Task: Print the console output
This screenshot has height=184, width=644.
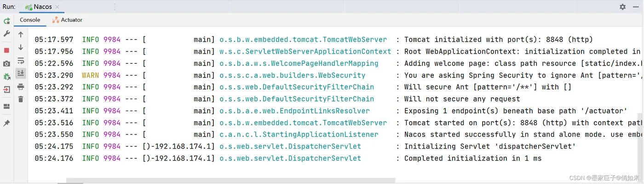Action: tap(21, 87)
